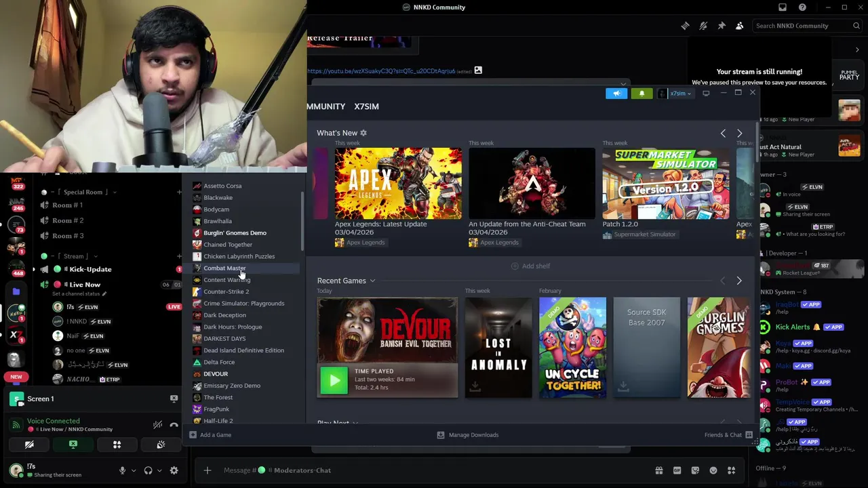Open Discord user settings gear
Viewport: 868px width, 488px height.
pyautogui.click(x=174, y=470)
